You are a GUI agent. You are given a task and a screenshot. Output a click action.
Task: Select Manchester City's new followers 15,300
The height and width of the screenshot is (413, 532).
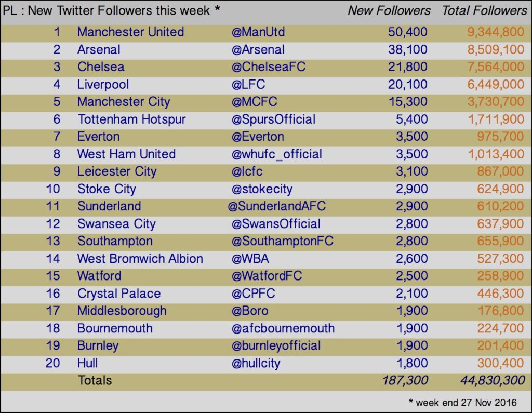408,101
